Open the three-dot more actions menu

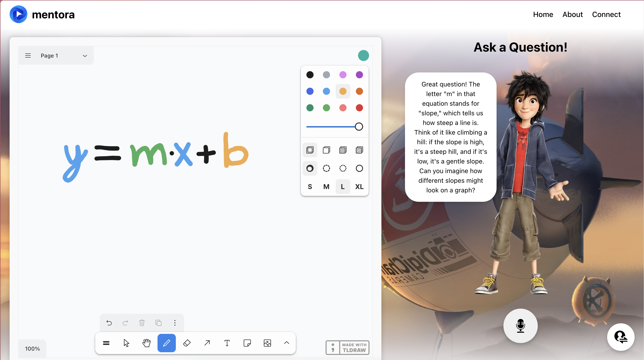tap(175, 323)
